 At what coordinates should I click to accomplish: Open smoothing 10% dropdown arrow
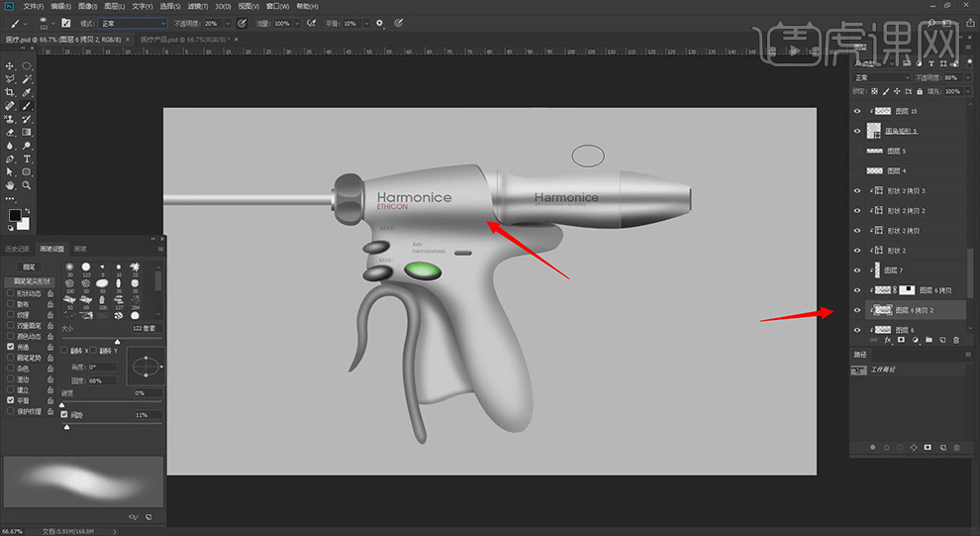pyautogui.click(x=366, y=23)
